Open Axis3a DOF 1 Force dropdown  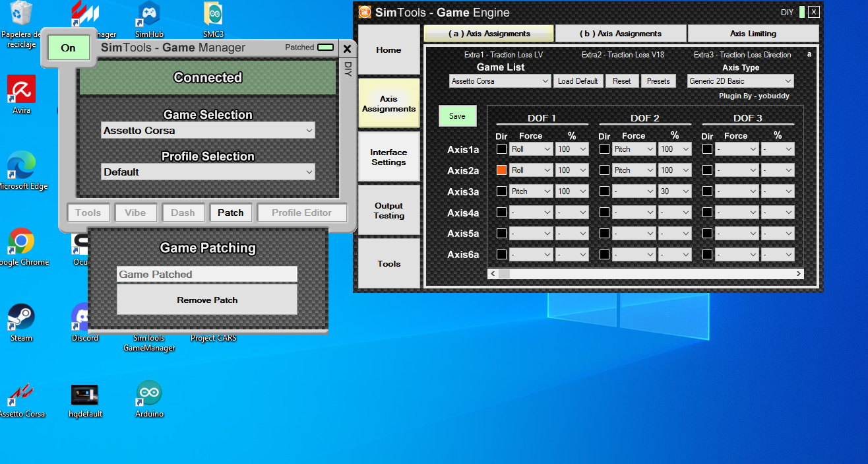[531, 191]
